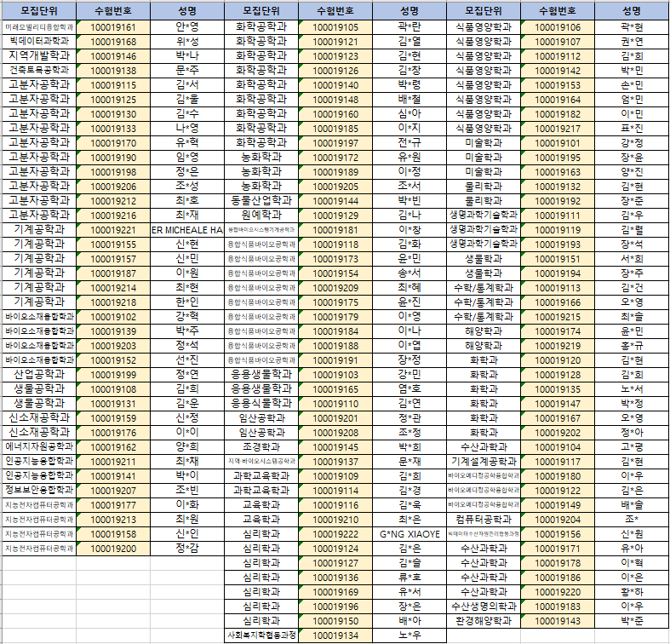This screenshot has width=670, height=644.
Task: Click the 빅데이터과학과 department cell
Action: pos(38,42)
